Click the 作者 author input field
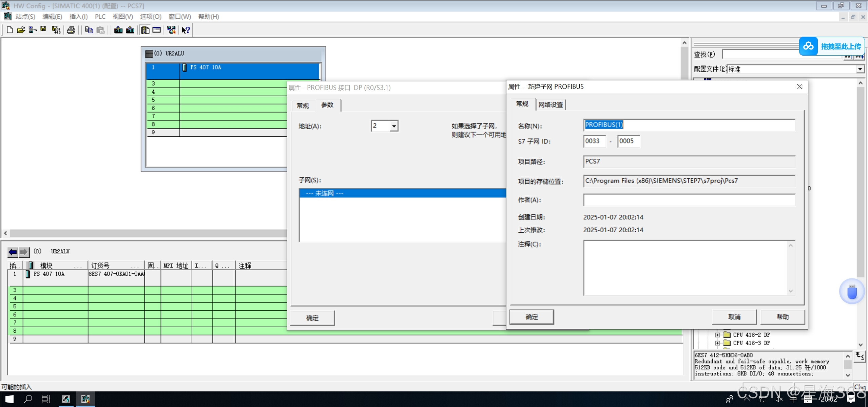This screenshot has height=407, width=868. (689, 200)
